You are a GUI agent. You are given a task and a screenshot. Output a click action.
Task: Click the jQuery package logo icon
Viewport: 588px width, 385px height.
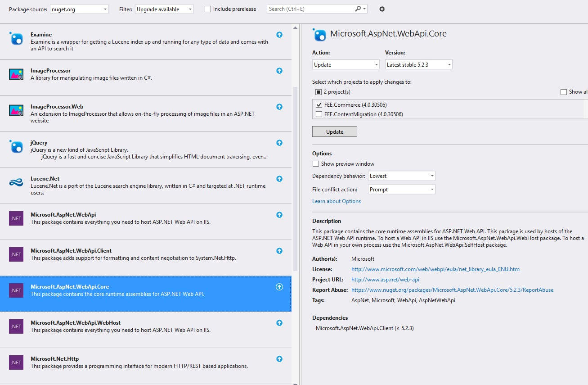point(16,146)
